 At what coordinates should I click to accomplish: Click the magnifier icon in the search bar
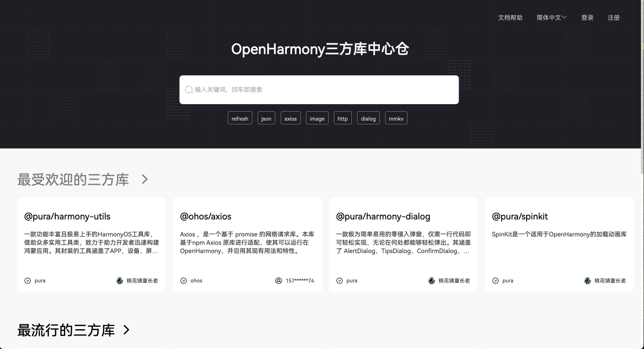[x=189, y=89]
